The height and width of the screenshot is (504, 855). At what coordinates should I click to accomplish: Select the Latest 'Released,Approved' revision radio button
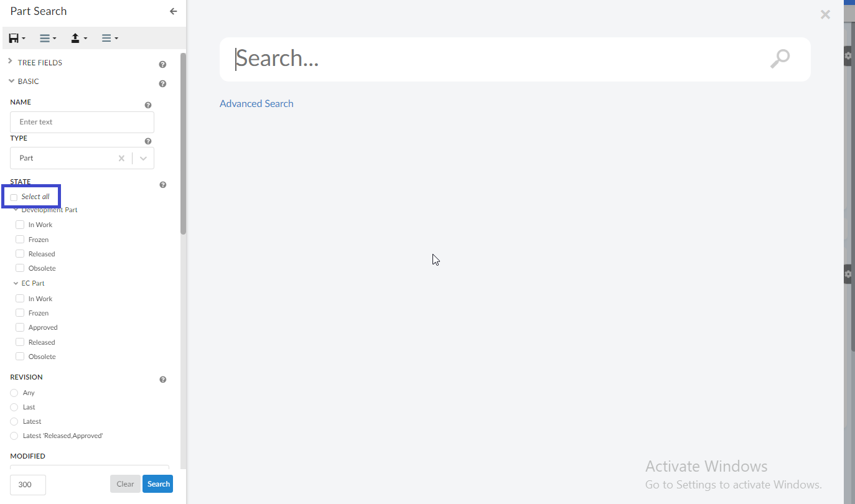[14, 436]
